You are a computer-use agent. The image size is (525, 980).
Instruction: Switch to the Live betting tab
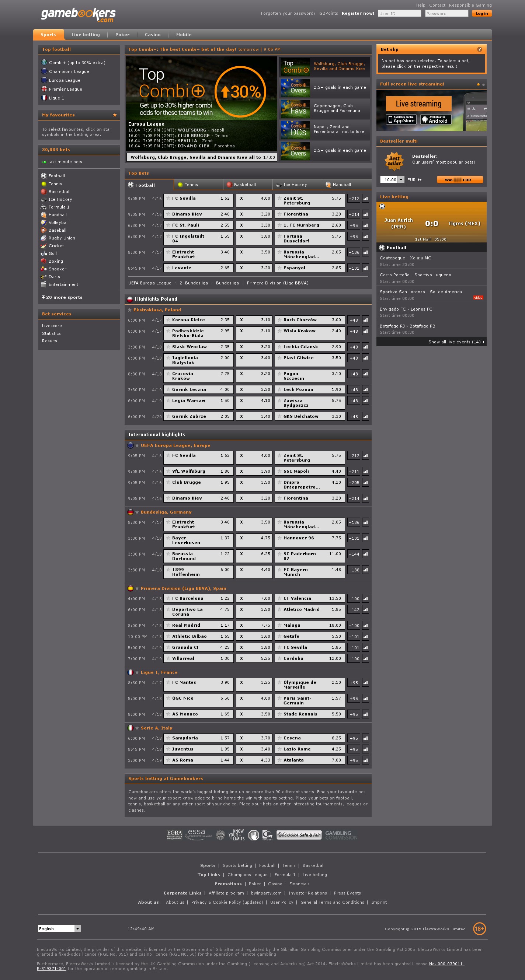tap(86, 35)
